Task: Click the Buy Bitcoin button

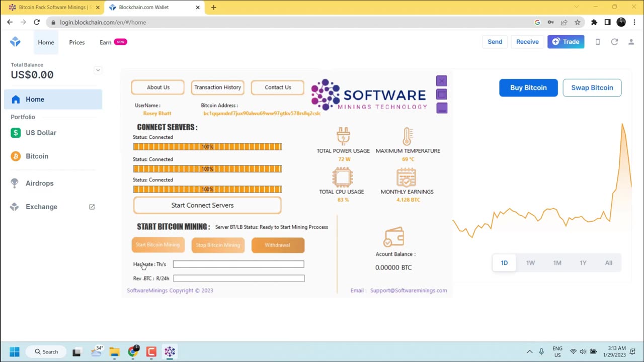Action: [528, 87]
